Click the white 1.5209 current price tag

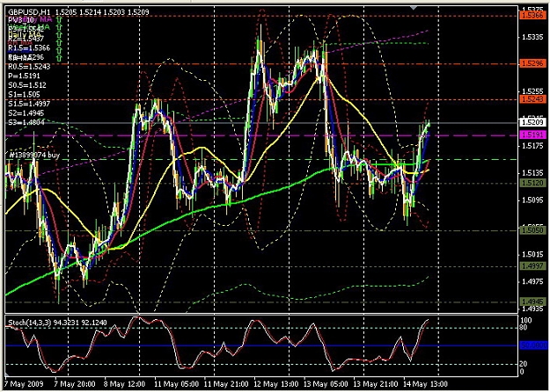point(532,122)
